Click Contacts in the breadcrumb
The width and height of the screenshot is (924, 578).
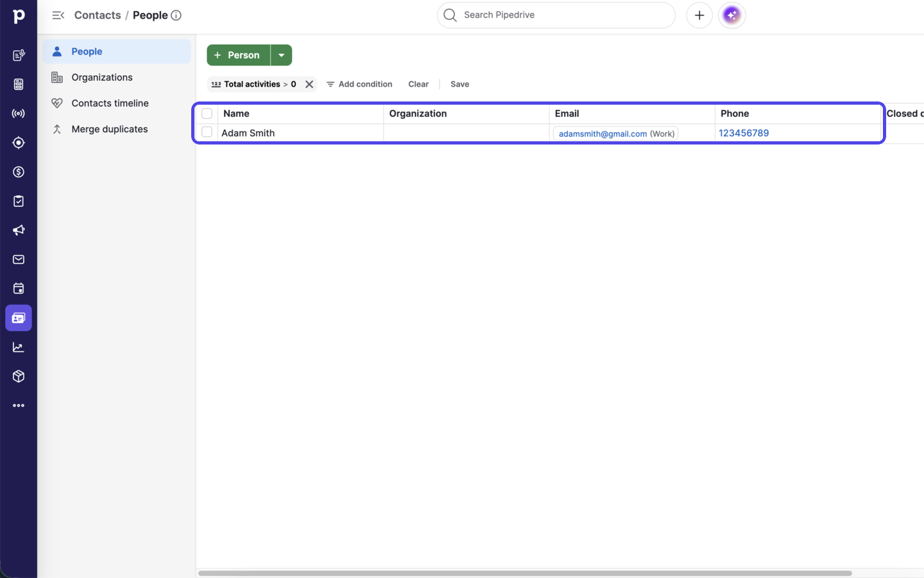(x=98, y=15)
